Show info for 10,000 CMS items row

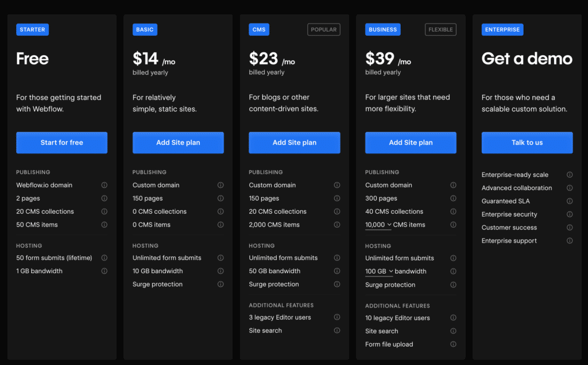[454, 225]
